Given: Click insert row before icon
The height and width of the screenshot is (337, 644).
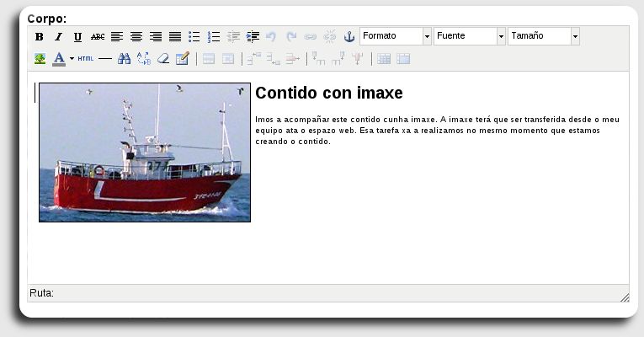Looking at the screenshot, I should click(254, 59).
